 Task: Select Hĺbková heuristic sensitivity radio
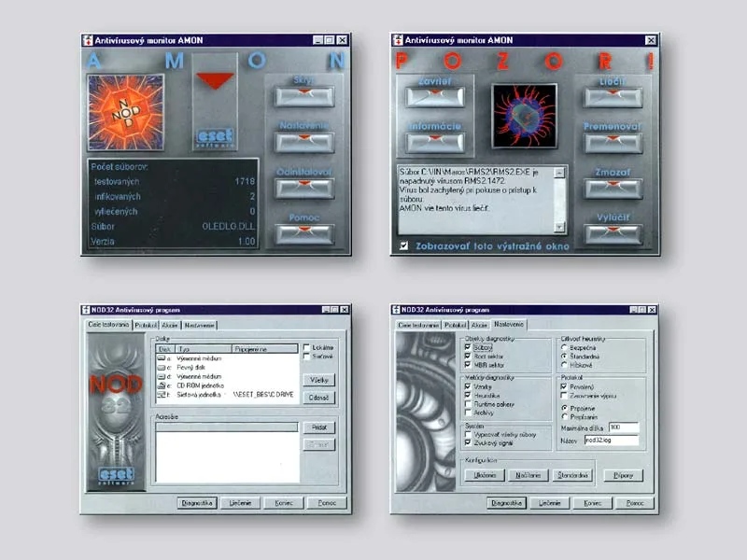click(x=564, y=365)
